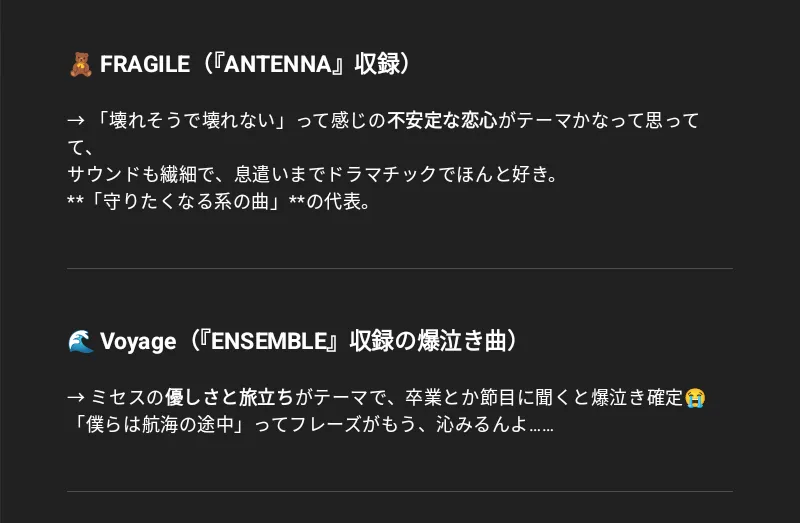Click the teddy bear emoji beside FRAGILE
Viewport: 800px width, 523px height.
[x=80, y=65]
